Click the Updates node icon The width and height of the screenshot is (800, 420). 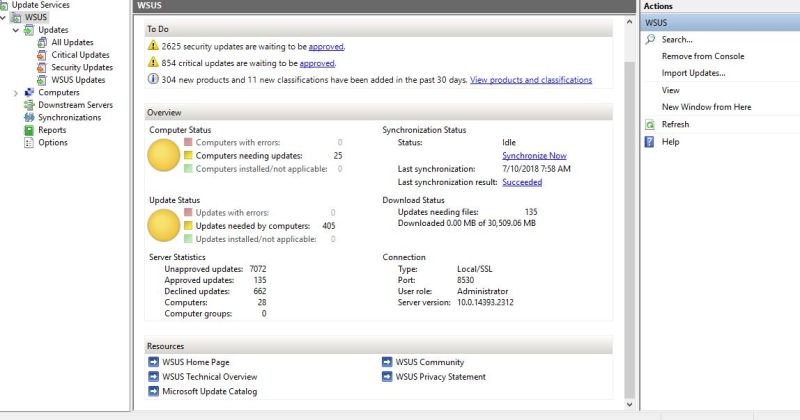[29, 30]
